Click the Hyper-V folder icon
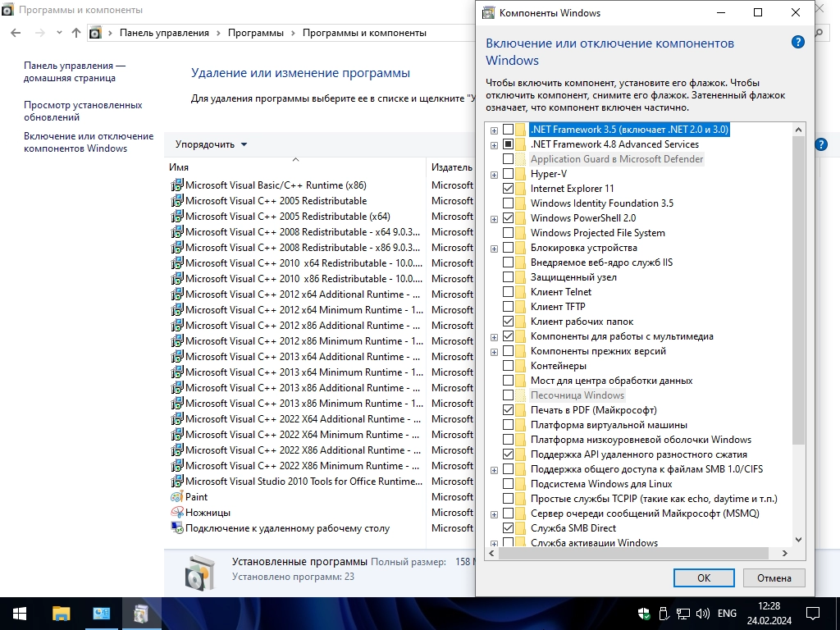The width and height of the screenshot is (840, 630). click(x=520, y=174)
